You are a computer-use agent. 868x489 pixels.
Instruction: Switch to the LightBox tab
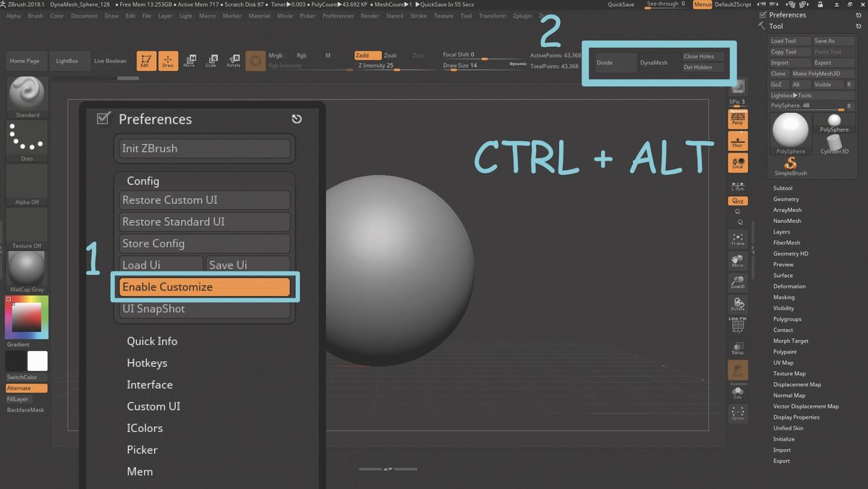tap(67, 61)
